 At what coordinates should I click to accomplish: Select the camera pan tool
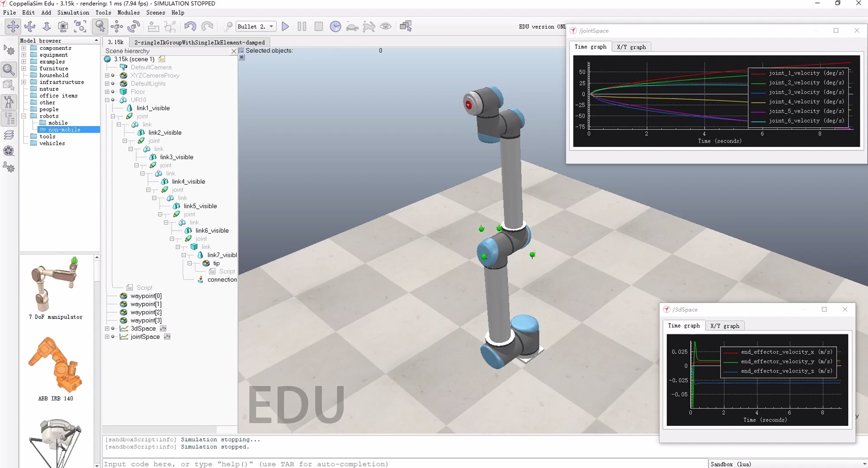13,26
